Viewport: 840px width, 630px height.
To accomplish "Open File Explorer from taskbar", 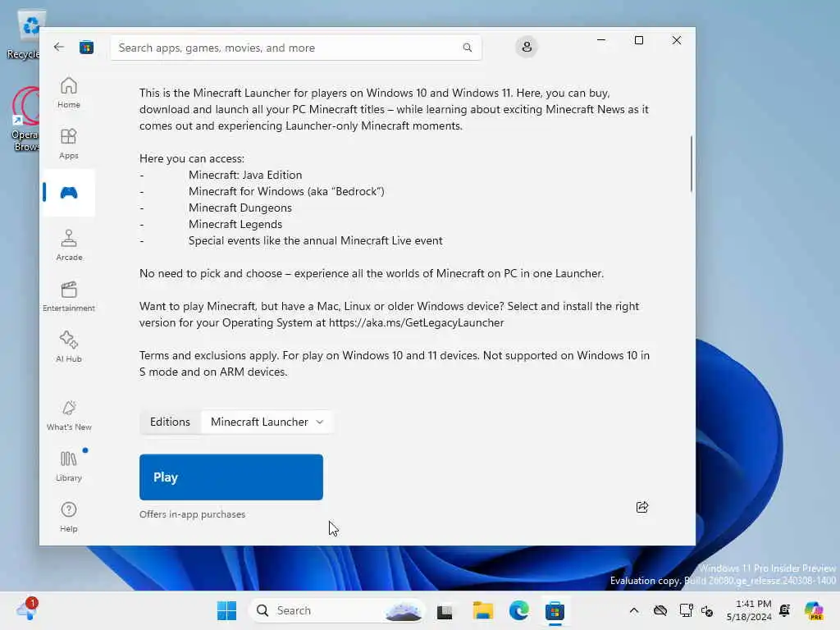I will point(482,610).
